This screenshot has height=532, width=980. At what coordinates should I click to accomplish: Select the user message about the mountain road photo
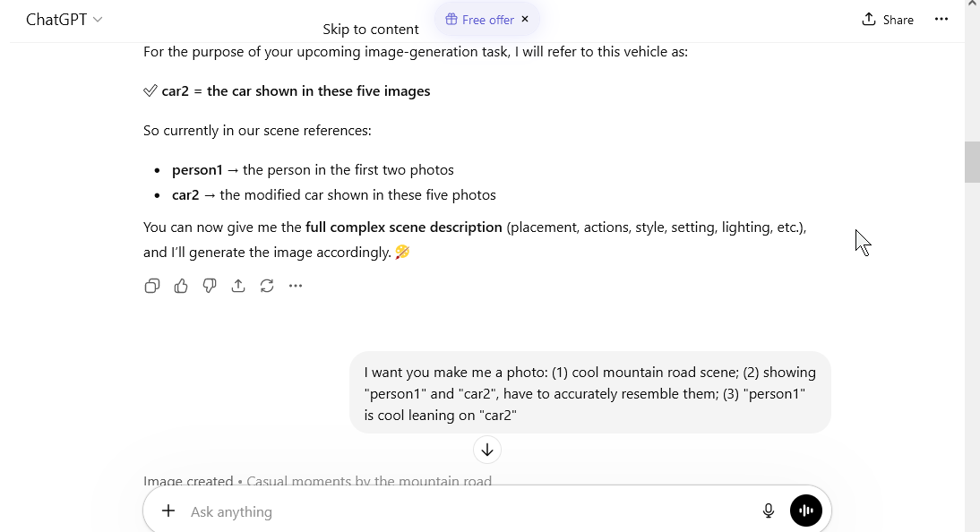pyautogui.click(x=590, y=393)
